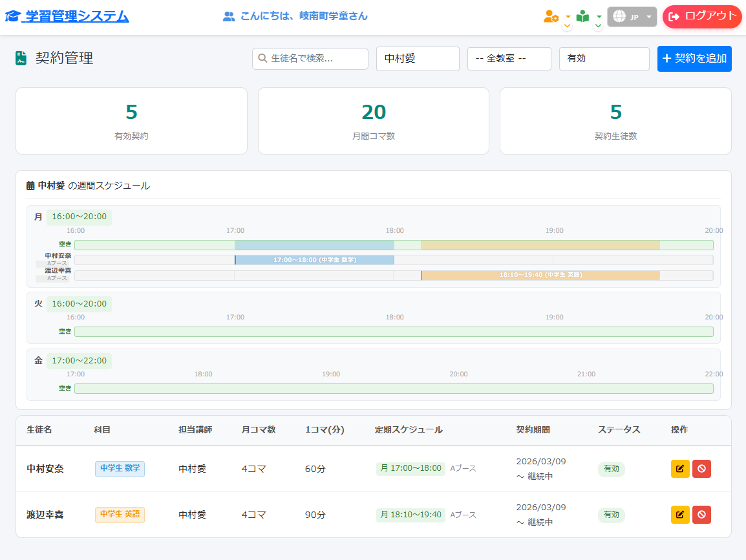Click 月 18:10〜19:40 schedule badge
746x560 pixels.
[x=410, y=515]
